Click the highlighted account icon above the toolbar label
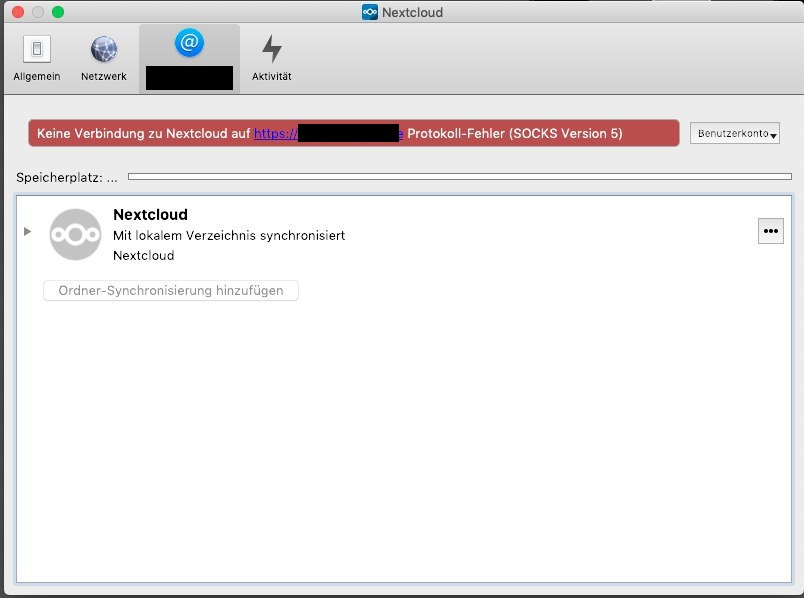Viewport: 804px width, 598px height. tap(189, 45)
